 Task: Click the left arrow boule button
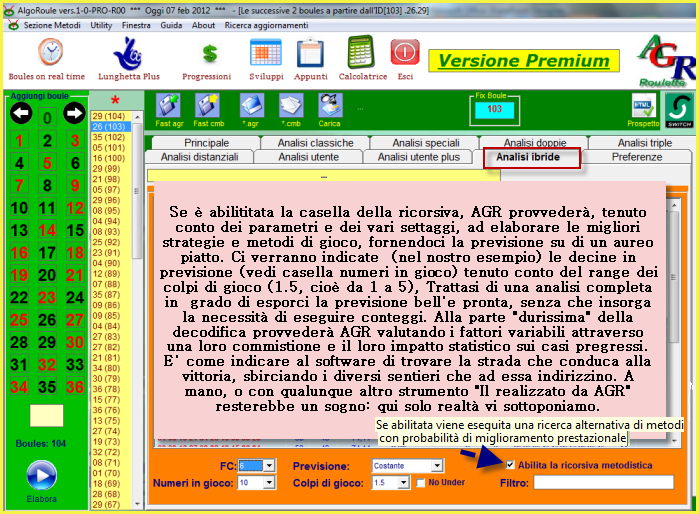[x=21, y=113]
